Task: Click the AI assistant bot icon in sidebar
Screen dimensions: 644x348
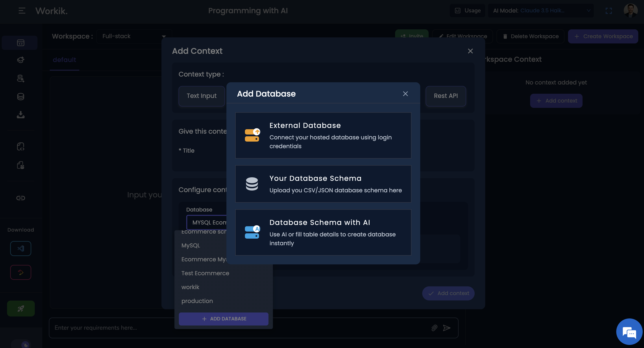Action: click(x=20, y=78)
